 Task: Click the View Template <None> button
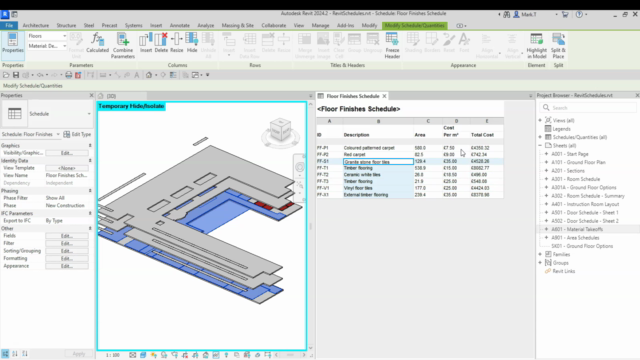pyautogui.click(x=67, y=168)
